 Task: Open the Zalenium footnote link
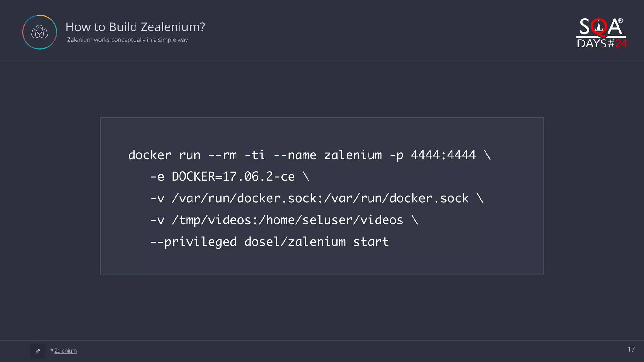click(x=65, y=351)
